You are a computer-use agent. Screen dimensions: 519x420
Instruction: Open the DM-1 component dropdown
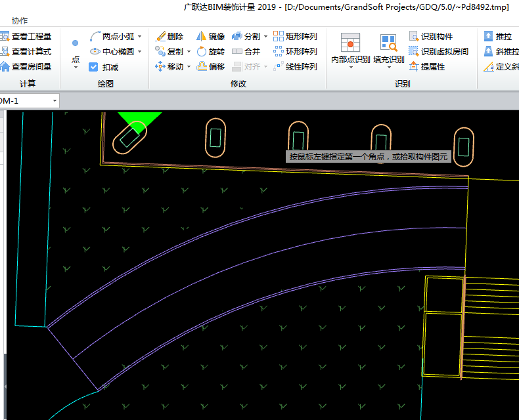55,100
